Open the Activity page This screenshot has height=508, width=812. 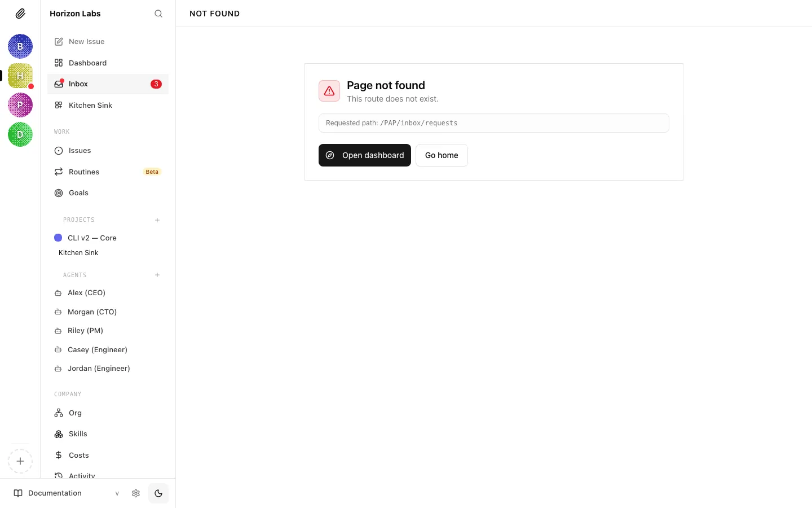108,475
